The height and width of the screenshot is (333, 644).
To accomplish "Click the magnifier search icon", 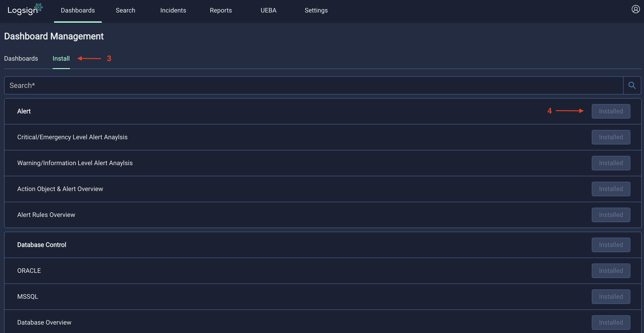I will pos(632,85).
